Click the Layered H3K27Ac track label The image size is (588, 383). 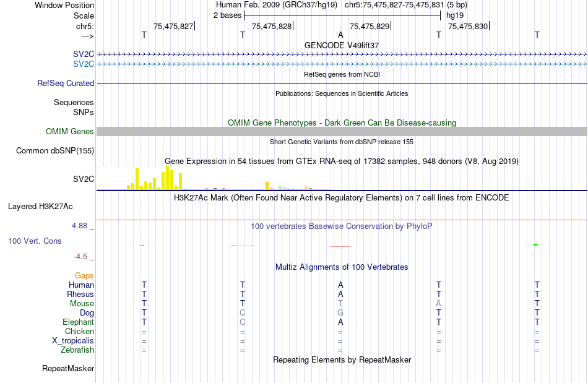(x=40, y=207)
